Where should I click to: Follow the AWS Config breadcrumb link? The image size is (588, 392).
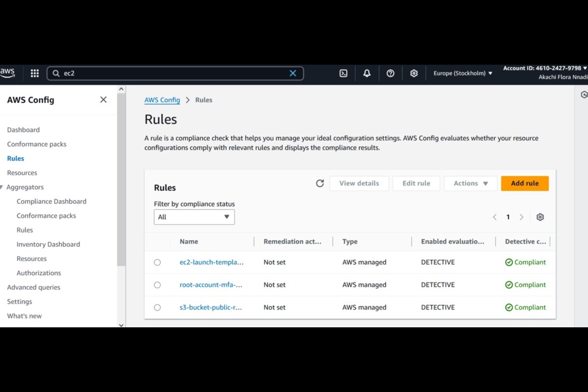point(162,100)
